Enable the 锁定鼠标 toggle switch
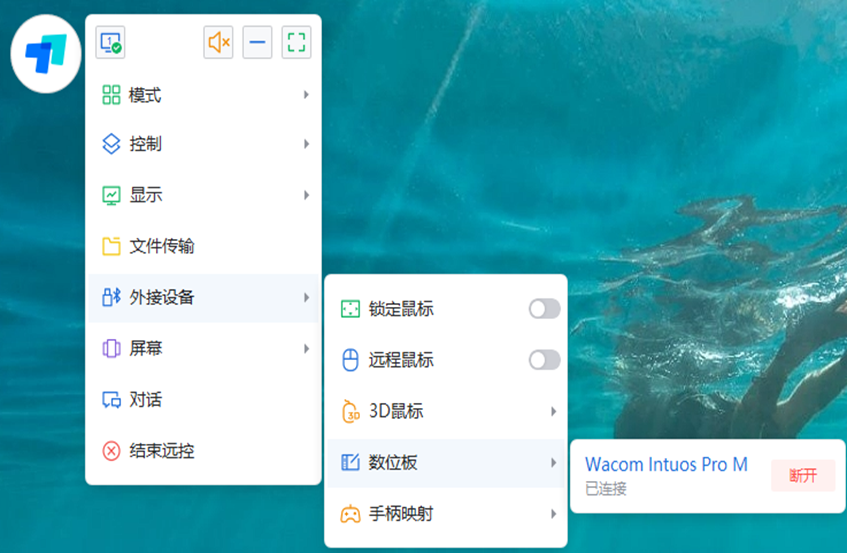847x553 pixels. coord(544,309)
